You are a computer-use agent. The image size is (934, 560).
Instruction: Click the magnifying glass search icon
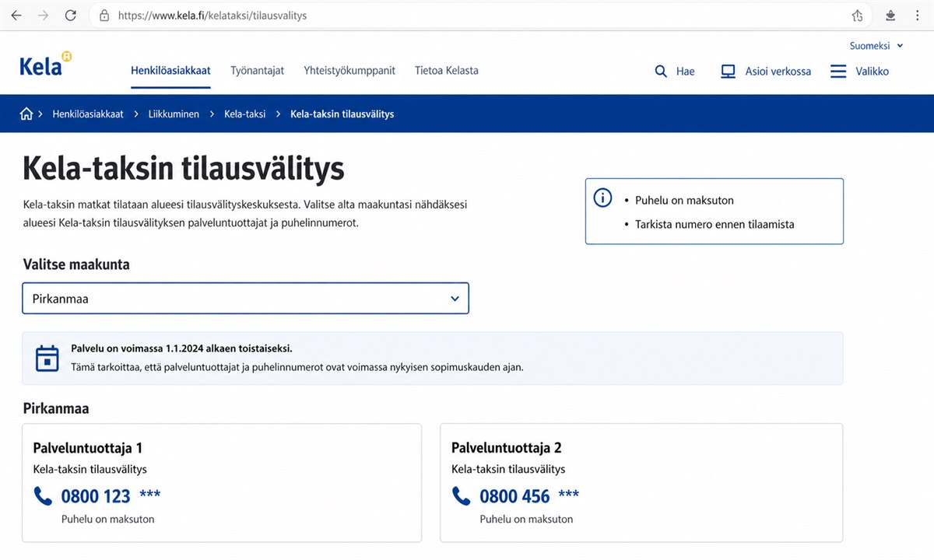pyautogui.click(x=661, y=72)
